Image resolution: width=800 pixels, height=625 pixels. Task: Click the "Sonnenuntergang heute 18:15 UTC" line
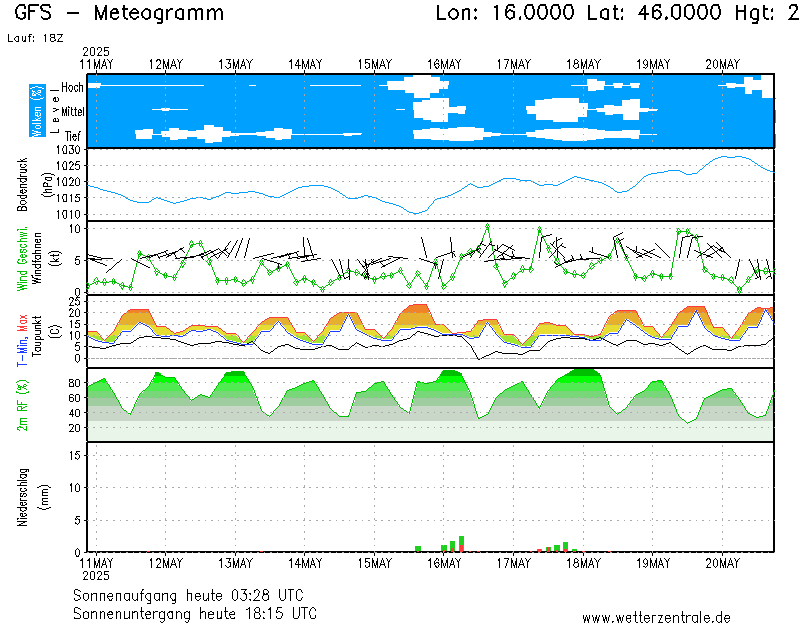(195, 613)
